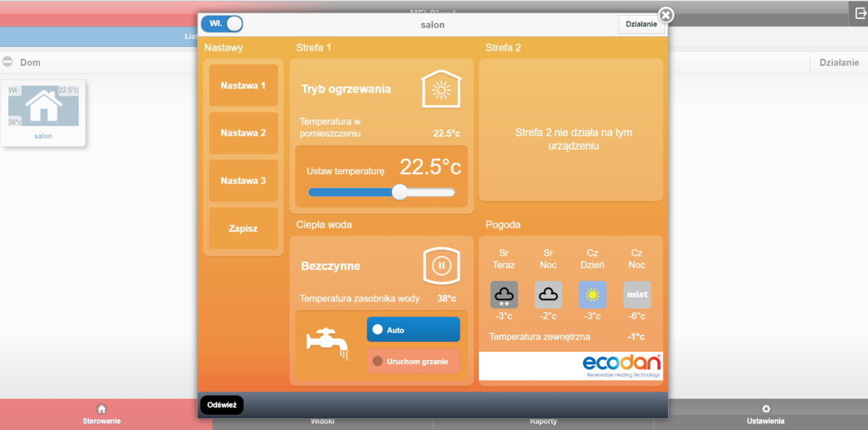
Task: Open Działanie column on the right side
Action: 838,63
